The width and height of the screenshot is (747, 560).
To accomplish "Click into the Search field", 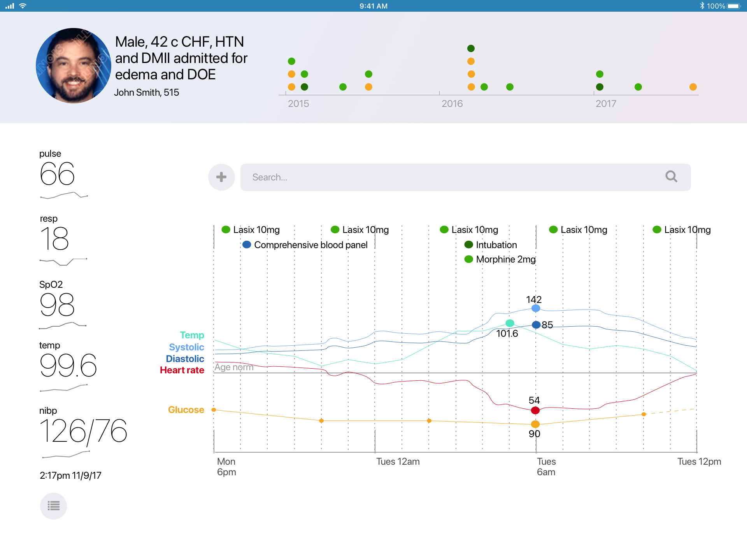I will tap(447, 177).
